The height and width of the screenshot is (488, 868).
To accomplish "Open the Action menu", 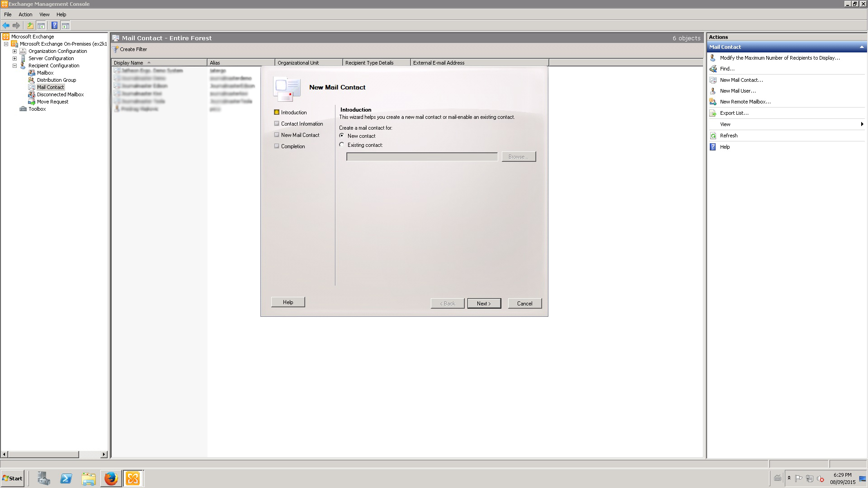I will coord(25,14).
